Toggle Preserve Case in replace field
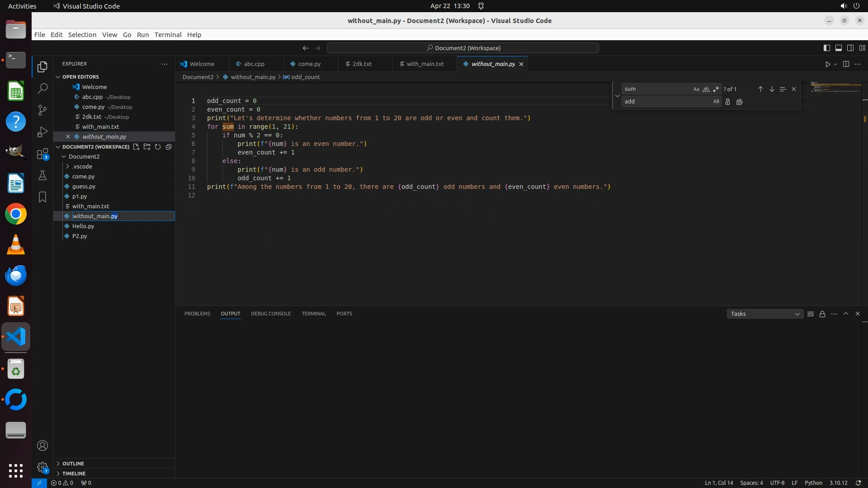This screenshot has width=868, height=488. tap(716, 102)
